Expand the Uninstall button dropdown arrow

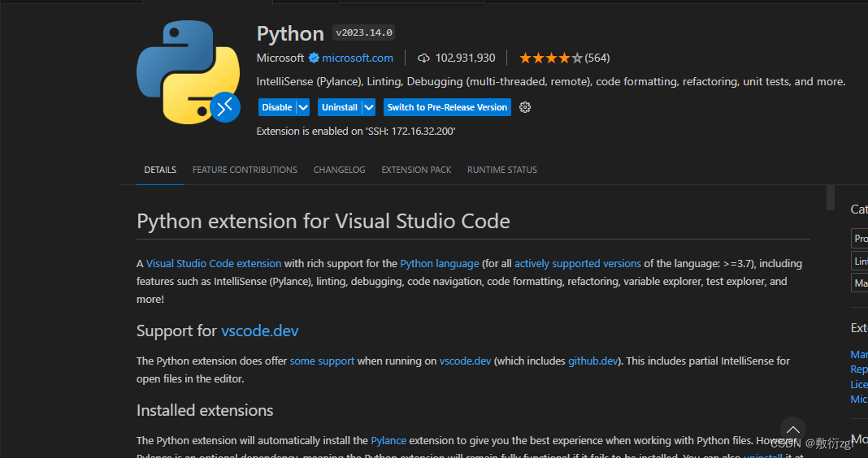[x=368, y=107]
